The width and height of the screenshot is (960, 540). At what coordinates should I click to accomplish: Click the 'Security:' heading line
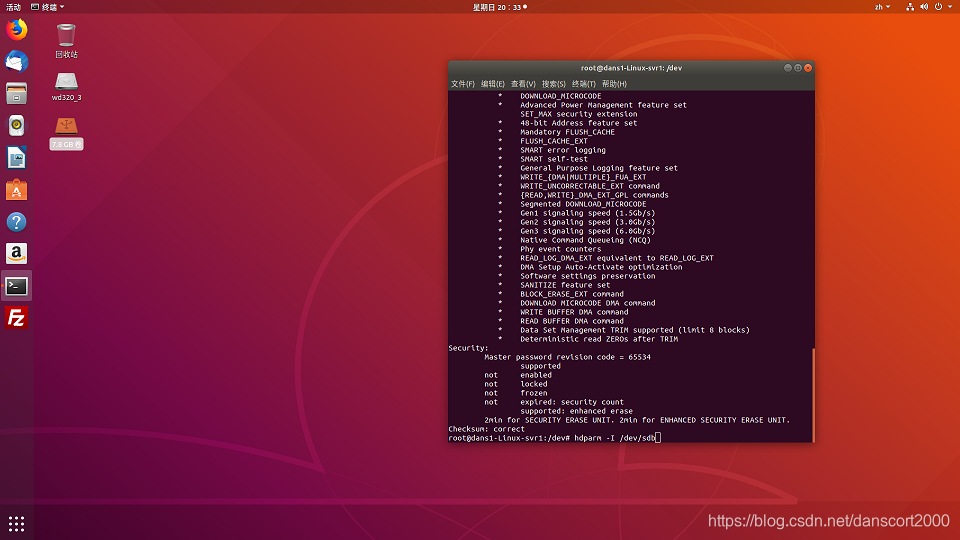468,348
